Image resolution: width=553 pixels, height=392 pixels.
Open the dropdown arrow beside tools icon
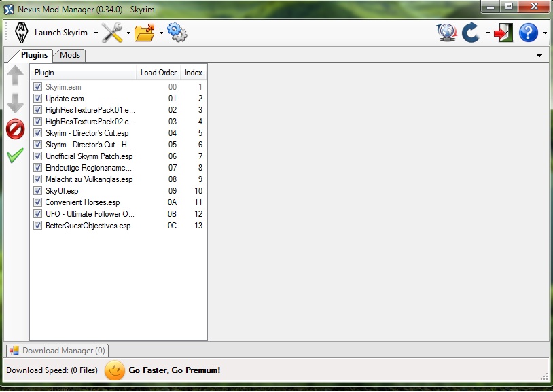pos(128,33)
